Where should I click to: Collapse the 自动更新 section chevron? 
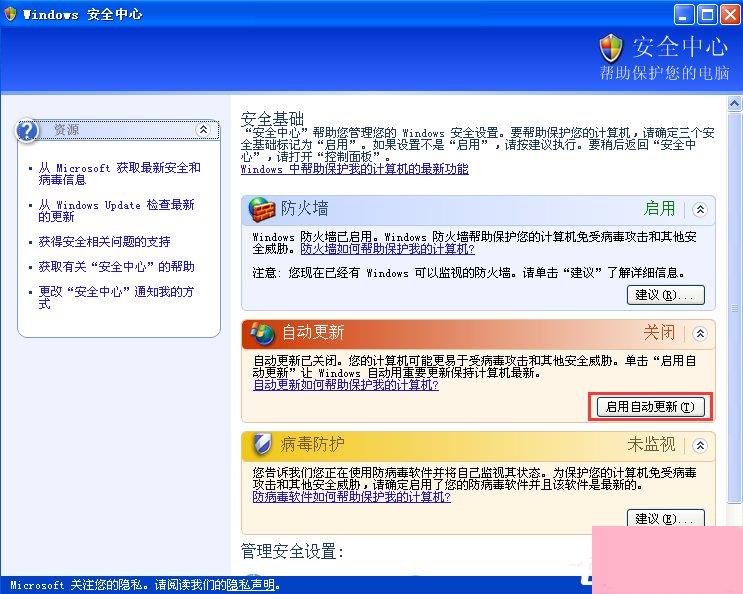[x=700, y=333]
